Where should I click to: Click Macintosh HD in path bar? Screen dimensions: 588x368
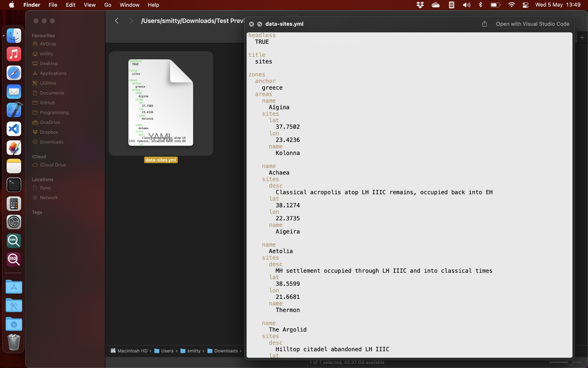coord(129,351)
